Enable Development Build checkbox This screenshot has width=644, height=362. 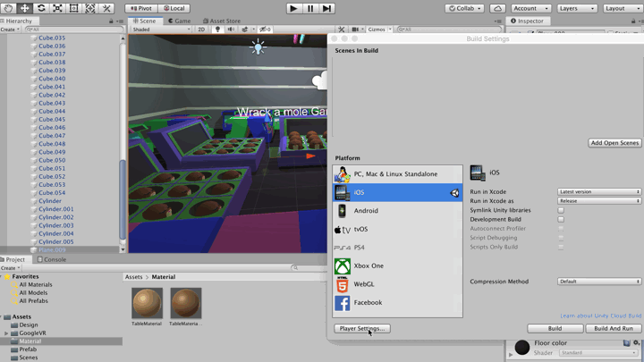coord(561,219)
